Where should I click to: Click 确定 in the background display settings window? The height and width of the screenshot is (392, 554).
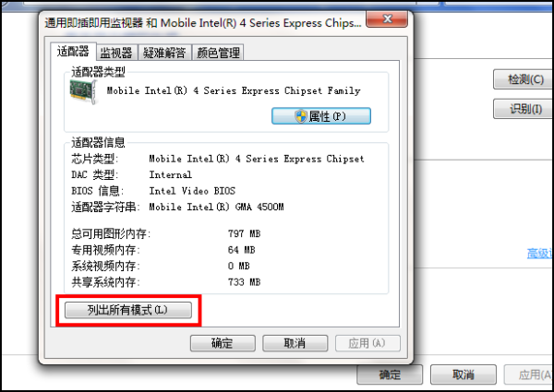(390, 374)
